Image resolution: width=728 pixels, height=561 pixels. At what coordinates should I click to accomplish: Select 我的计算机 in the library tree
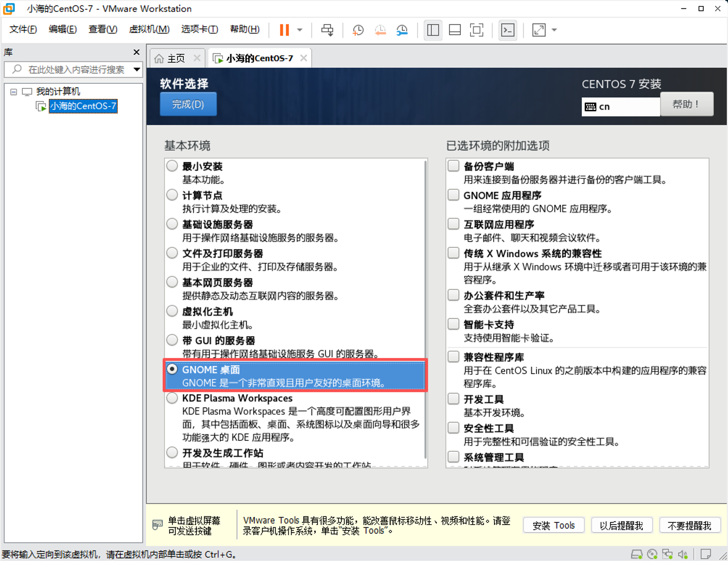pos(58,92)
